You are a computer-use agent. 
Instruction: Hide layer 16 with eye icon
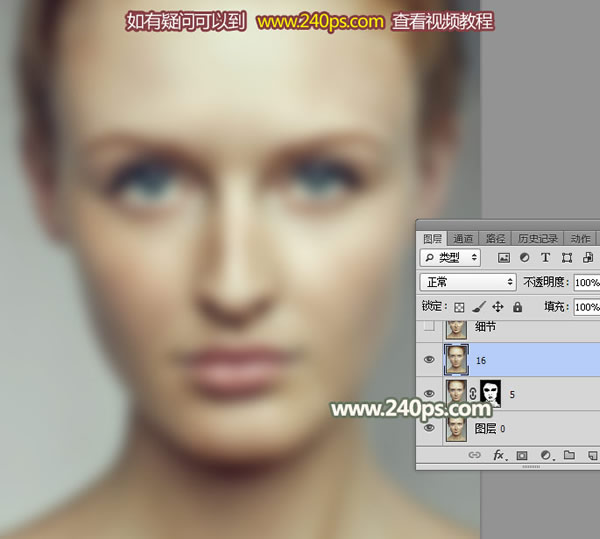pos(429,360)
